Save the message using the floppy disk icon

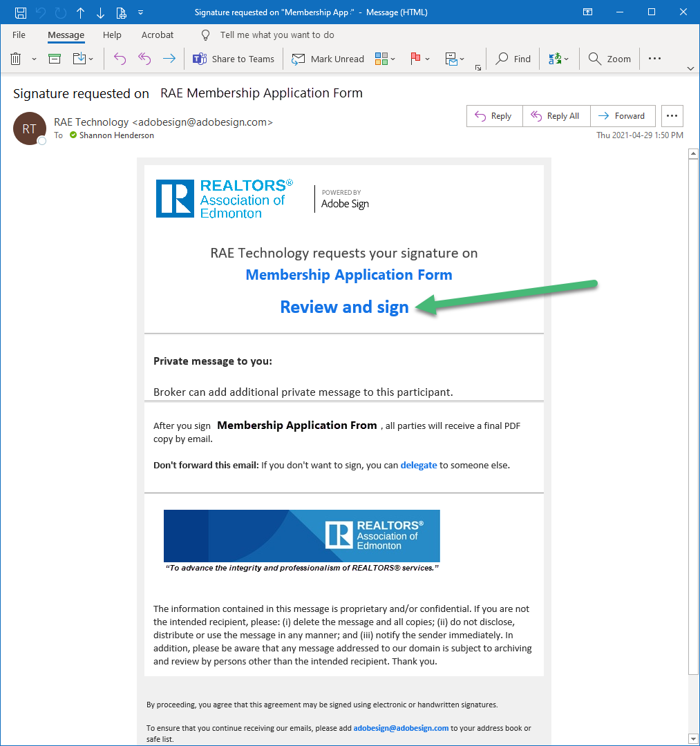pyautogui.click(x=21, y=12)
